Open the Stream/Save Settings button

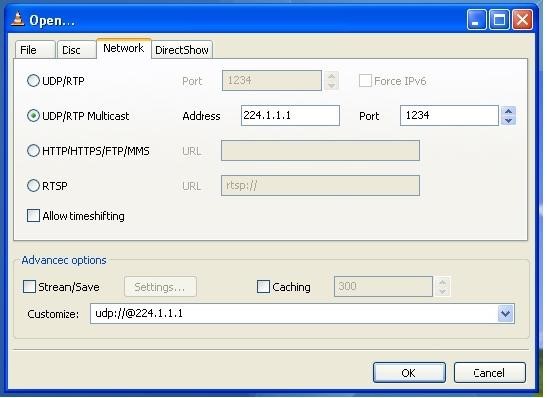pyautogui.click(x=160, y=287)
